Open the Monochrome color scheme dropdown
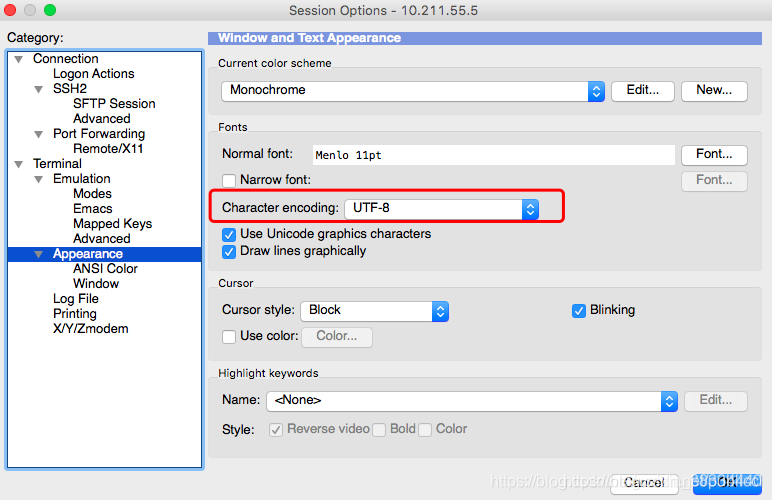772x500 pixels. (413, 91)
